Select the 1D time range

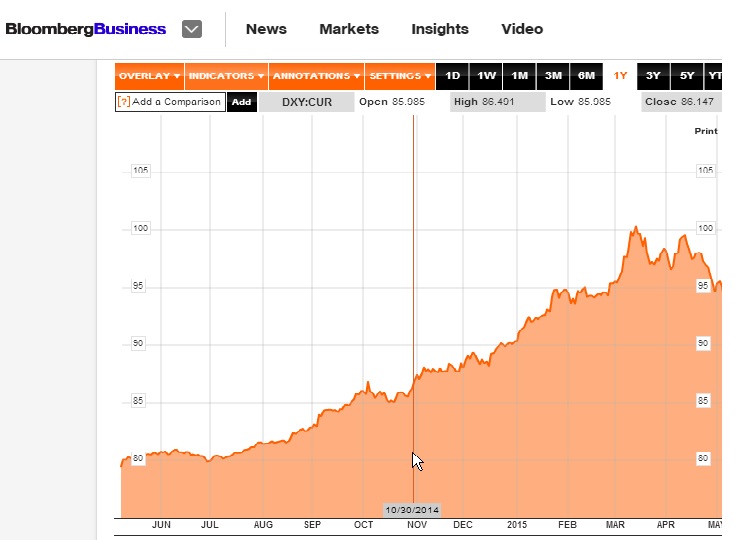point(452,76)
